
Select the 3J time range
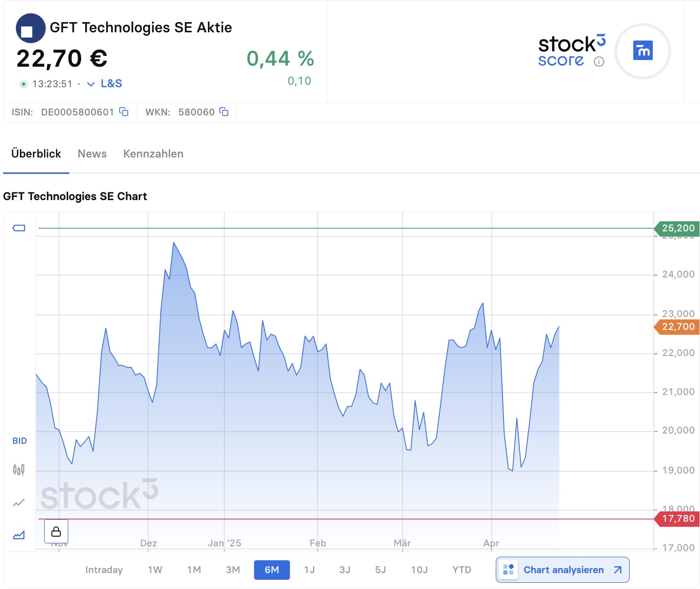coord(345,570)
